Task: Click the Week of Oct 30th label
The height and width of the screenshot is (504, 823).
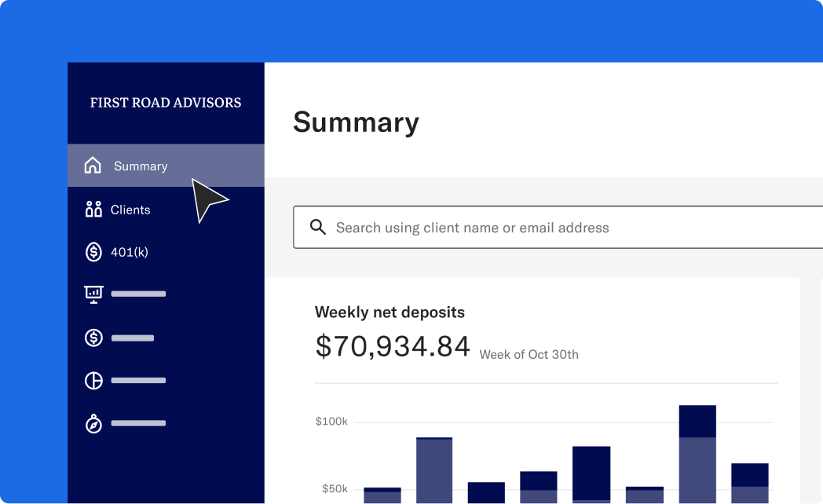Action: (x=529, y=355)
